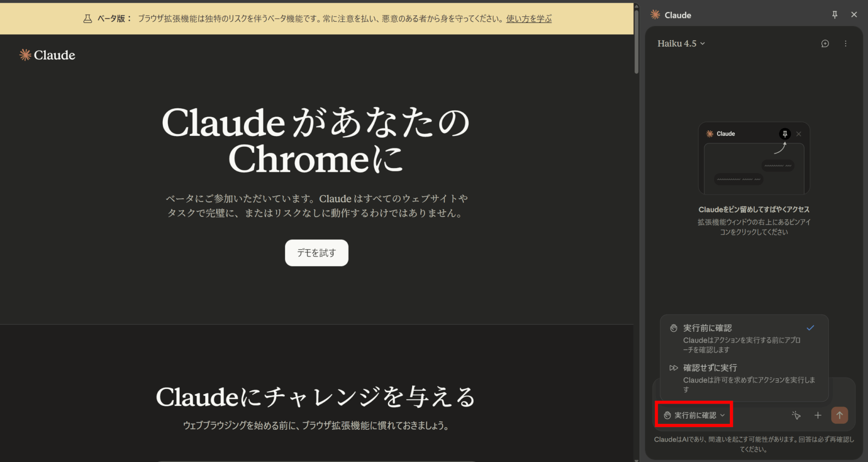Expand the Haiku 4.5 model dropdown
The height and width of the screenshot is (462, 868).
click(681, 44)
